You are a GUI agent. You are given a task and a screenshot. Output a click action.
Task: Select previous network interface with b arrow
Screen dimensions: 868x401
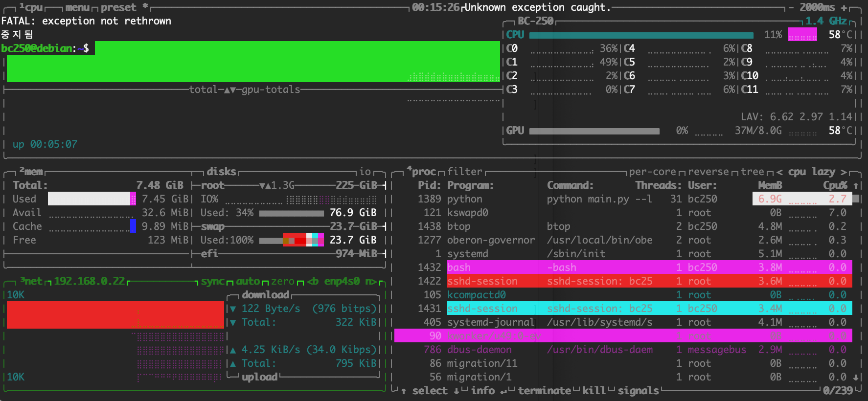click(x=313, y=281)
